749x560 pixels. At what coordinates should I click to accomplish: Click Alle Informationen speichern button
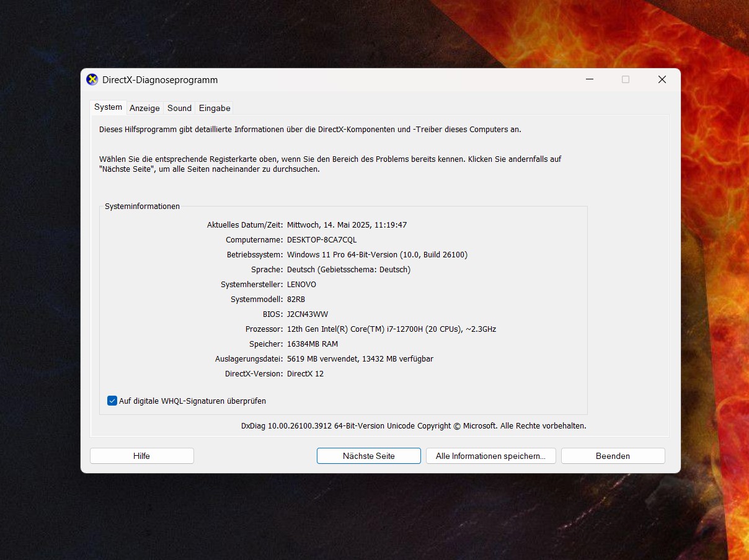[490, 456]
